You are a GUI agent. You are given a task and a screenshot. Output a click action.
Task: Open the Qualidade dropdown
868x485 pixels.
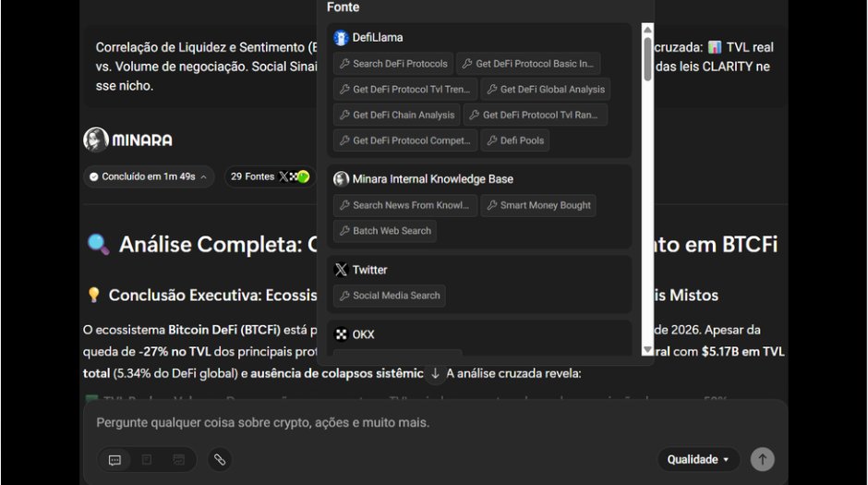tap(698, 459)
